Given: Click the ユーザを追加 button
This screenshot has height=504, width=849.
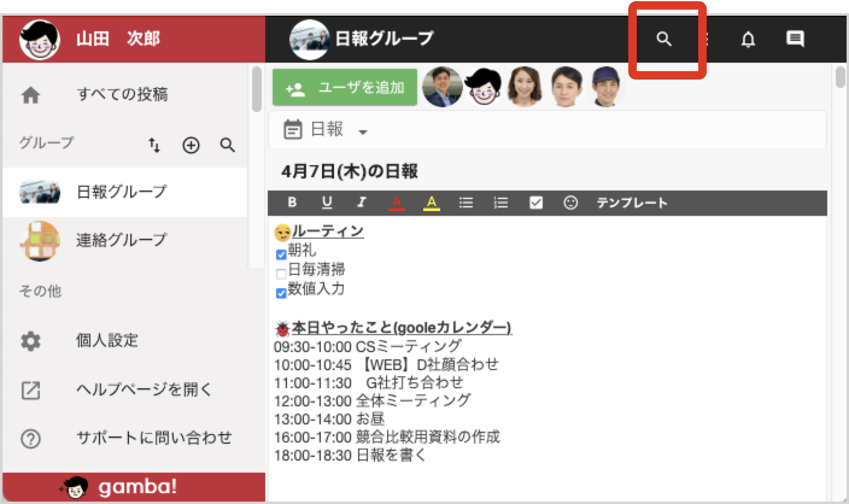Looking at the screenshot, I should (x=345, y=87).
